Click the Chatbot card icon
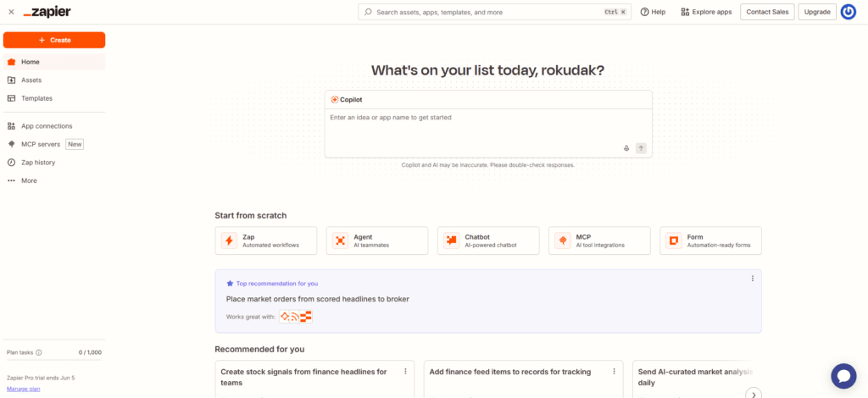Image resolution: width=868 pixels, height=398 pixels. coord(452,240)
